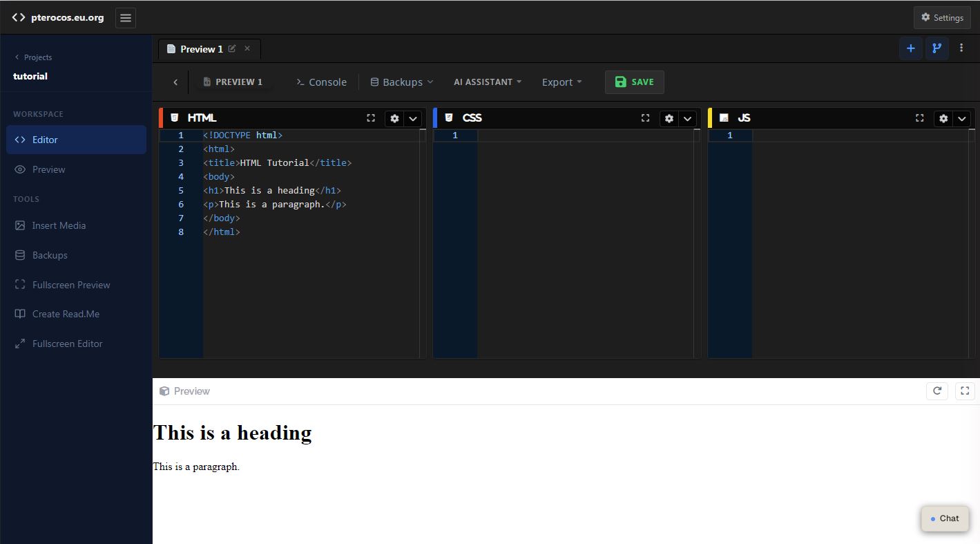Open CSS panel settings gear

669,118
